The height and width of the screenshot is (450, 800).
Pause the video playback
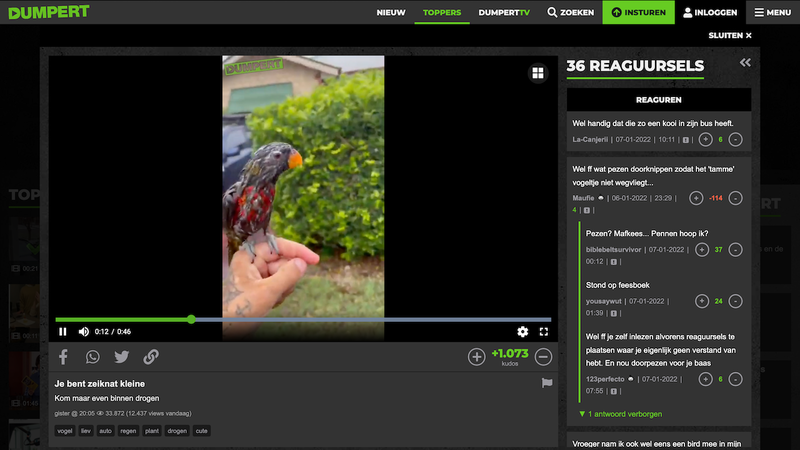point(63,331)
